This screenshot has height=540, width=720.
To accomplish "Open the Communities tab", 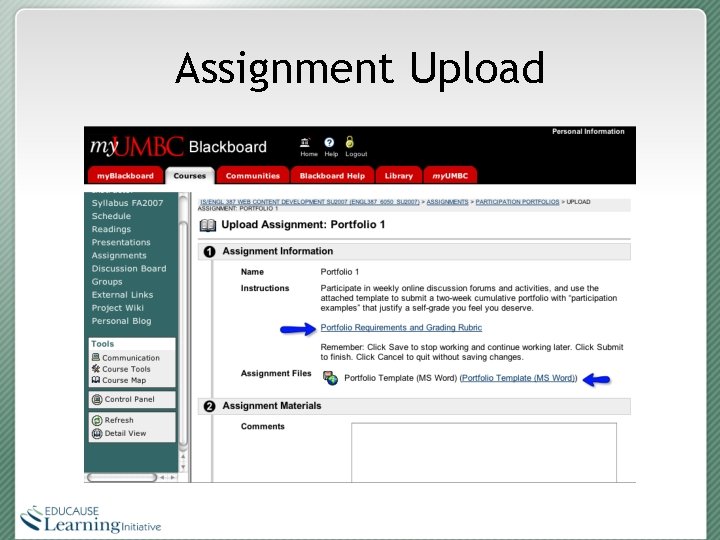I will (253, 176).
